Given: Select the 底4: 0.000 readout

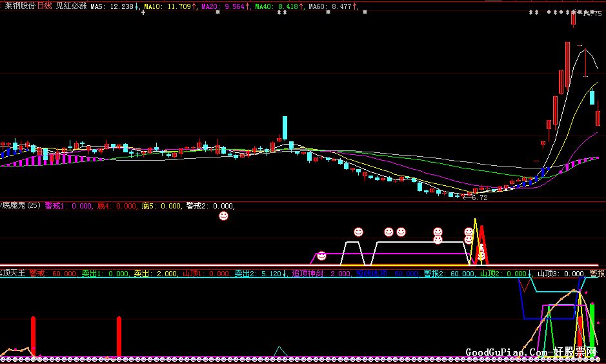Looking at the screenshot, I should pyautogui.click(x=117, y=206).
